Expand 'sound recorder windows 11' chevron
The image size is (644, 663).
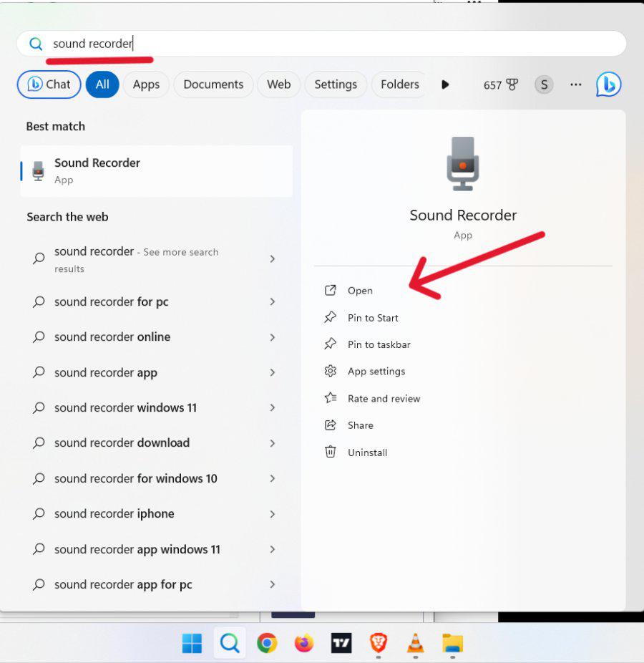click(x=273, y=407)
